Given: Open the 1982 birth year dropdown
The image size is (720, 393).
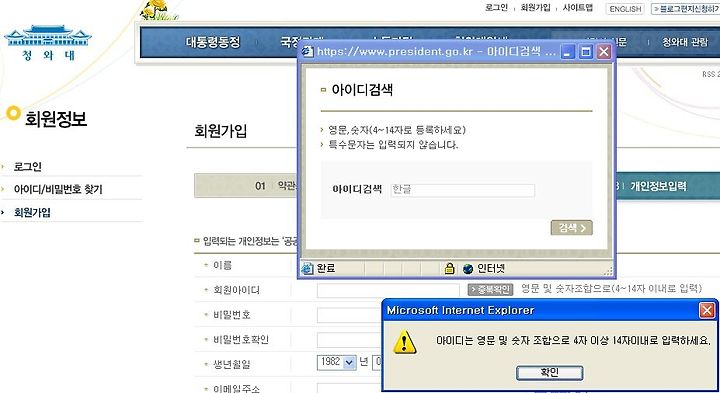Looking at the screenshot, I should coord(337,362).
